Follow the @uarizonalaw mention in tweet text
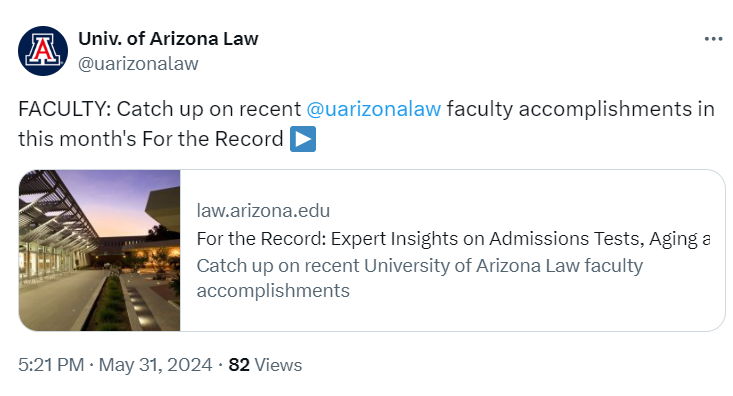Image resolution: width=733 pixels, height=396 pixels. click(374, 109)
